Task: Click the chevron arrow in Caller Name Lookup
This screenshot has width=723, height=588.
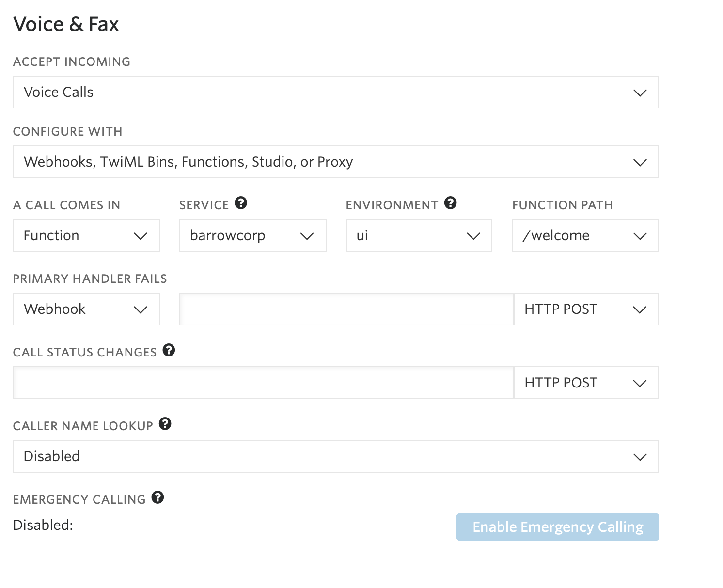Action: pos(640,457)
